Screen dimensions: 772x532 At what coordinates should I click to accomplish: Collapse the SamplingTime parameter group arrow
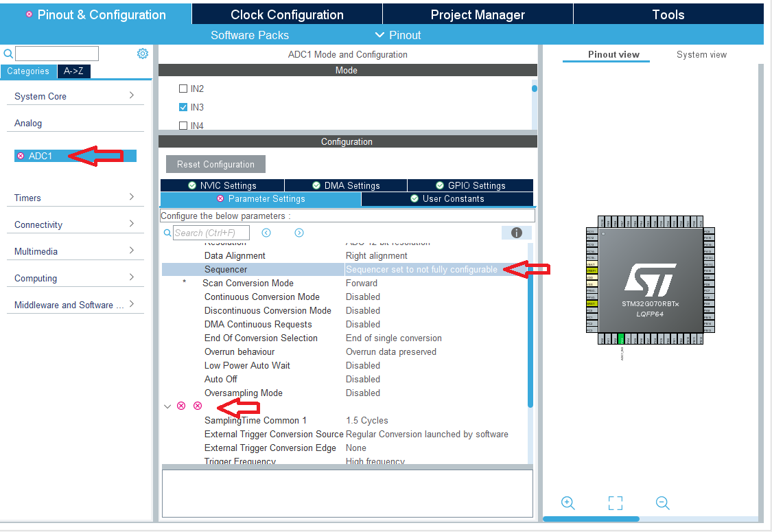click(x=167, y=406)
